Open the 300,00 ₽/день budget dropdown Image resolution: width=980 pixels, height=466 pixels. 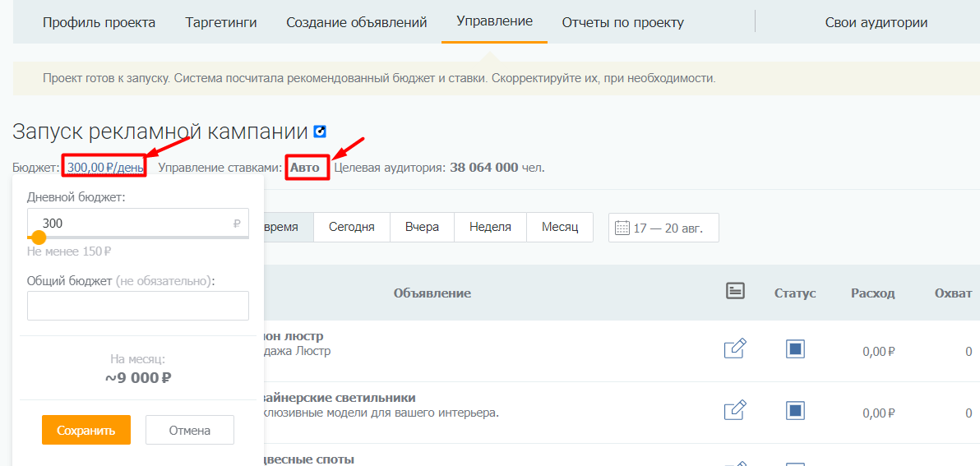click(104, 168)
